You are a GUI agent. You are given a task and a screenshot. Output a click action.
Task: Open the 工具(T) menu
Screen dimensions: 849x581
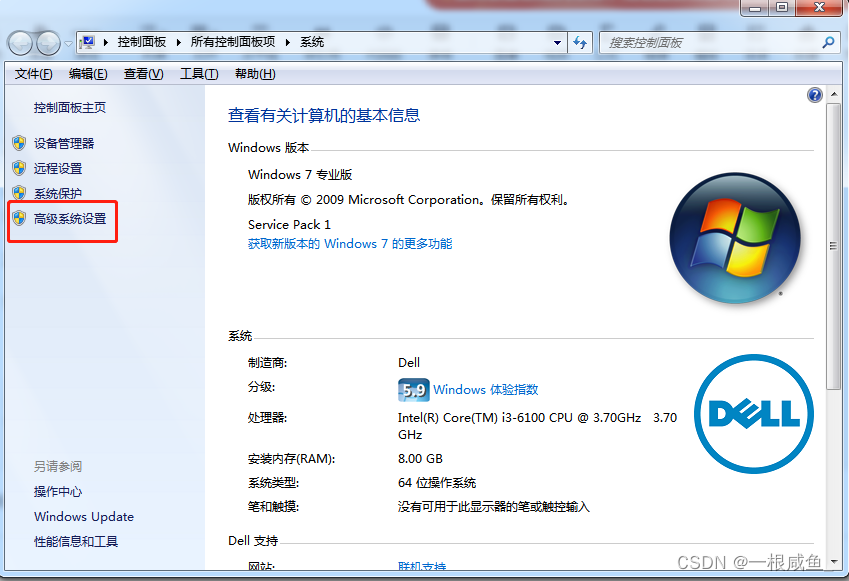coord(199,74)
